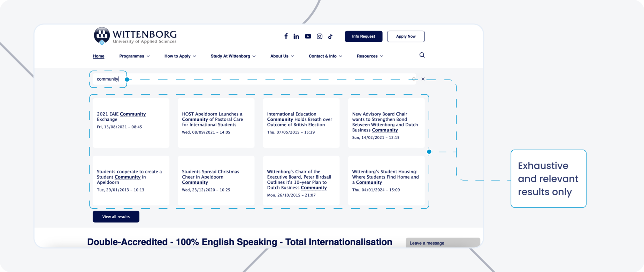
Task: Open the Leave a message chat bar
Action: (x=443, y=243)
